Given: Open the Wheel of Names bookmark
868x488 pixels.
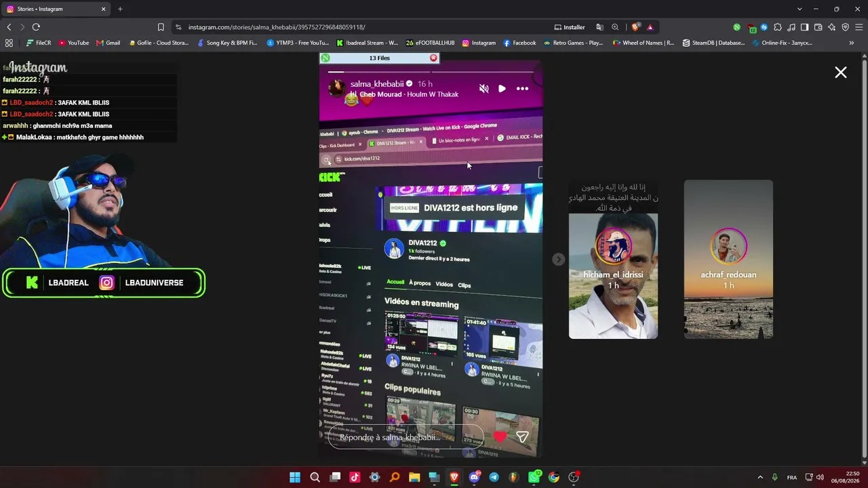Looking at the screenshot, I should [643, 43].
